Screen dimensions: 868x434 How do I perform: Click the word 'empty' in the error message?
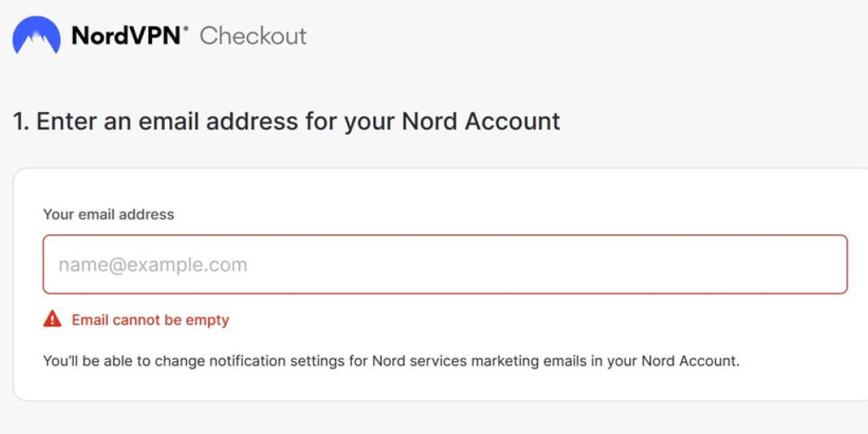pyautogui.click(x=207, y=320)
